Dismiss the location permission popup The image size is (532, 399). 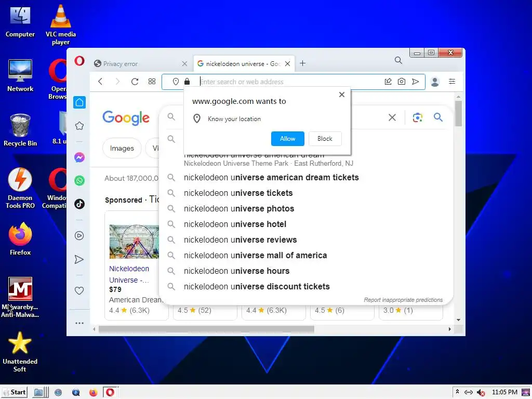342,95
